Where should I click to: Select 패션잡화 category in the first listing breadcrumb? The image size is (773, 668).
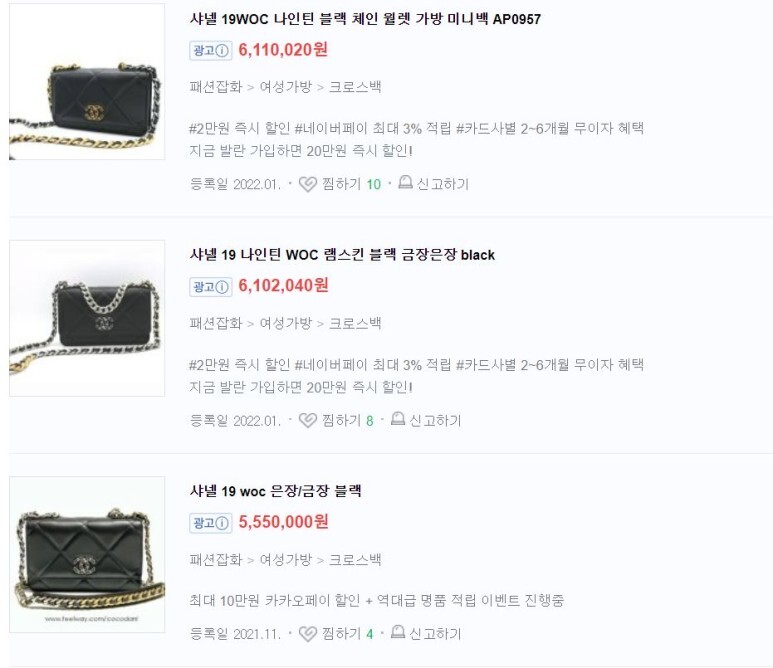click(216, 87)
